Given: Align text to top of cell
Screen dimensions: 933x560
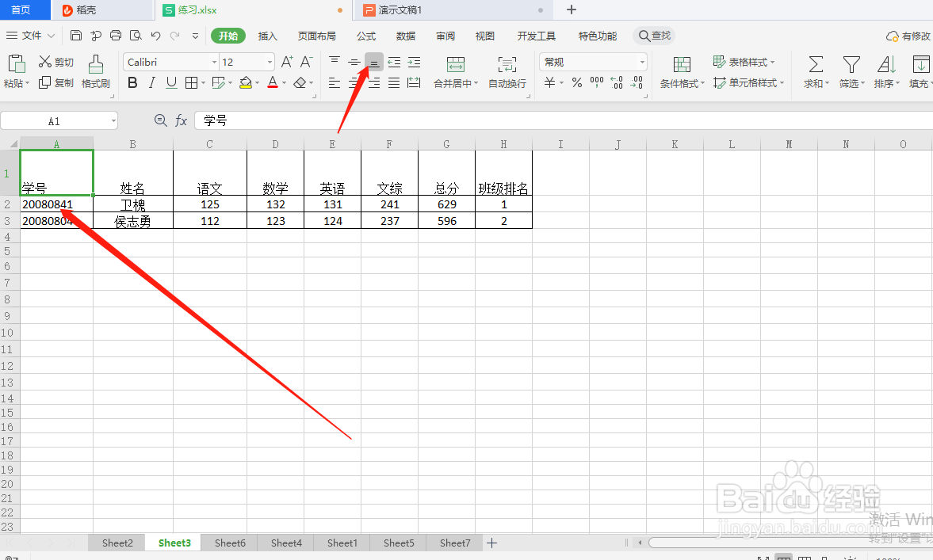Looking at the screenshot, I should [335, 62].
